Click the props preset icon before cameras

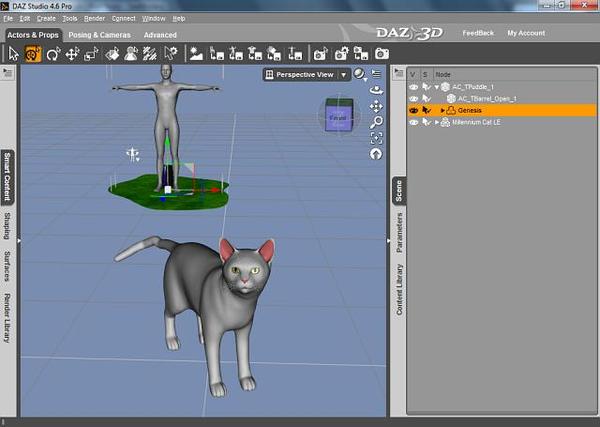295,54
